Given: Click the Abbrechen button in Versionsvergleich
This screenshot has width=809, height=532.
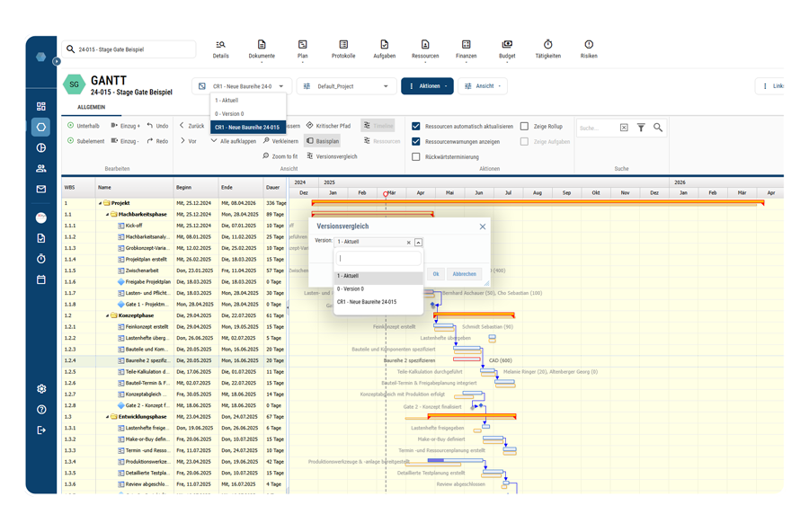Looking at the screenshot, I should coord(464,274).
